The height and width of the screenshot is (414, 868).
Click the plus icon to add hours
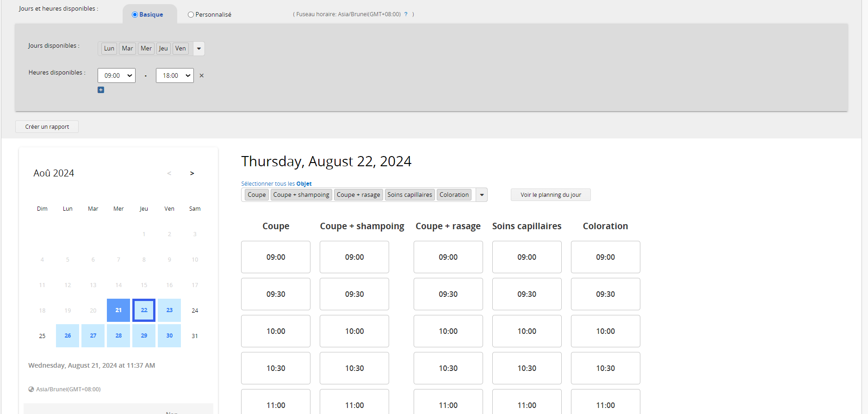101,90
